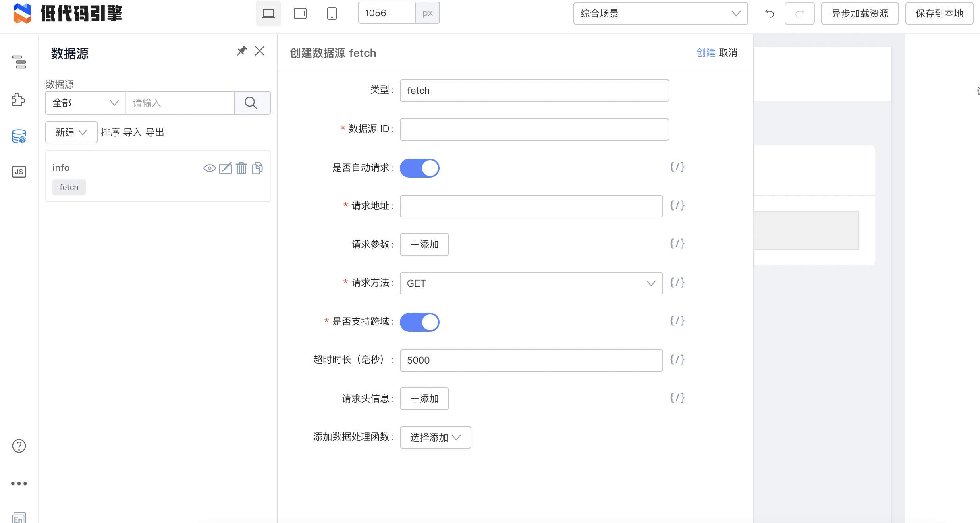980x523 pixels.
Task: Open the 选择添加 handler dropdown
Action: pyautogui.click(x=436, y=438)
